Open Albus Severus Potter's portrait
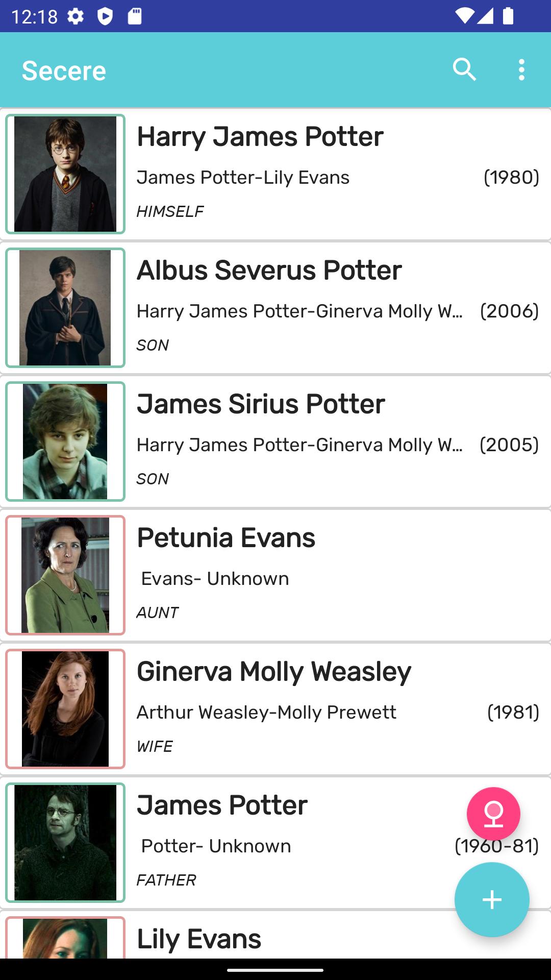Screen dimensions: 551x980 coord(65,308)
